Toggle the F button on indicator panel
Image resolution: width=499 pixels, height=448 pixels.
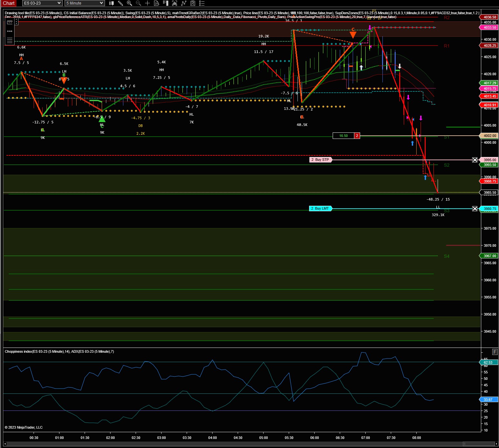[495, 352]
